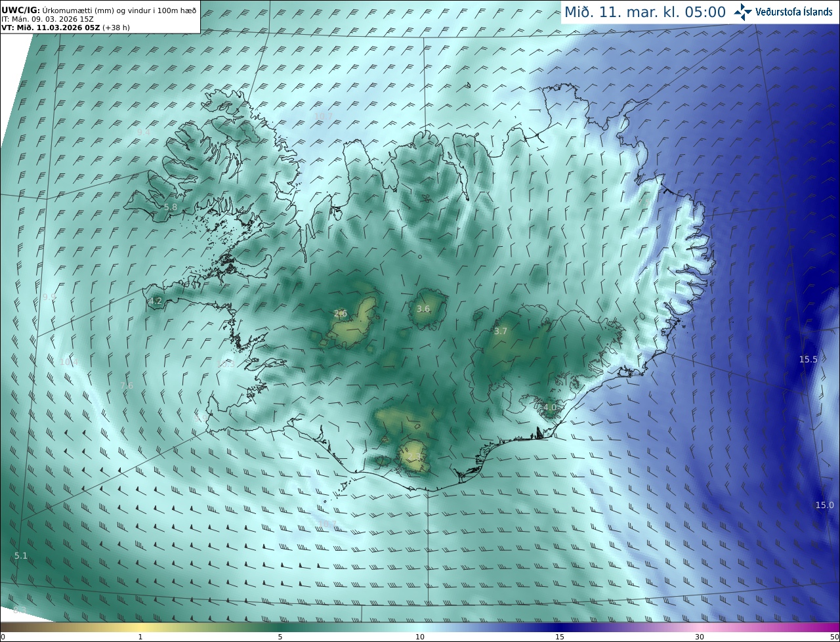
Task: Click the map value label '3.6'
Action: click(x=423, y=309)
